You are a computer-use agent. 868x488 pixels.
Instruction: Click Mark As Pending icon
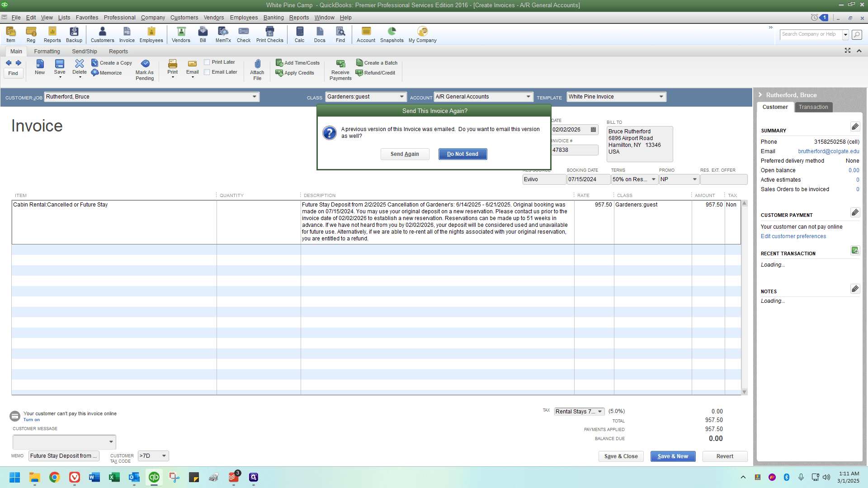145,70
